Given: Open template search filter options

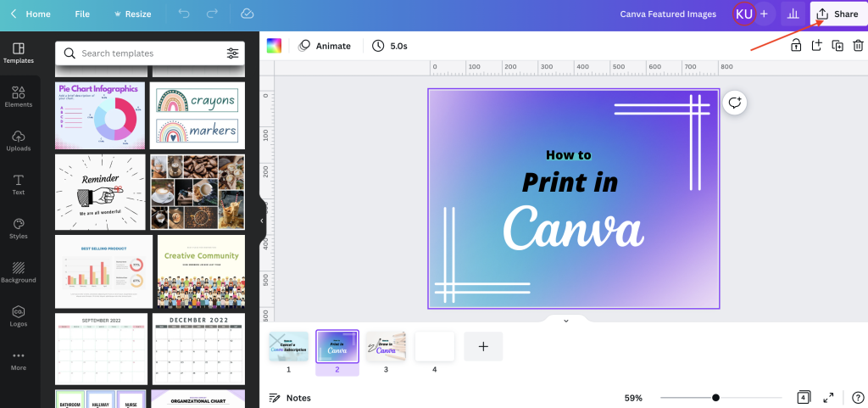Looking at the screenshot, I should (232, 53).
